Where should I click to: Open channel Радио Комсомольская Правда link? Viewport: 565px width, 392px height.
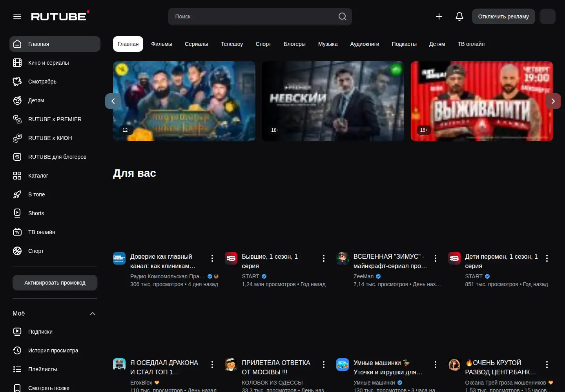(x=168, y=276)
